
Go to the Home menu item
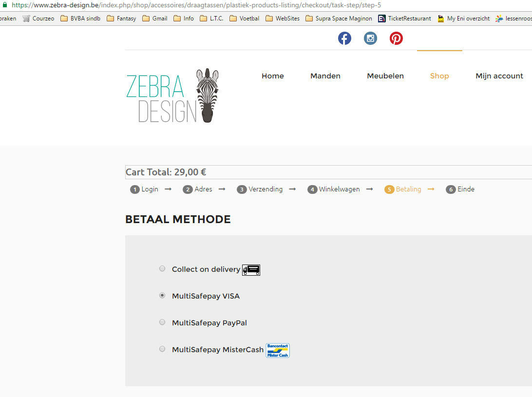(272, 76)
